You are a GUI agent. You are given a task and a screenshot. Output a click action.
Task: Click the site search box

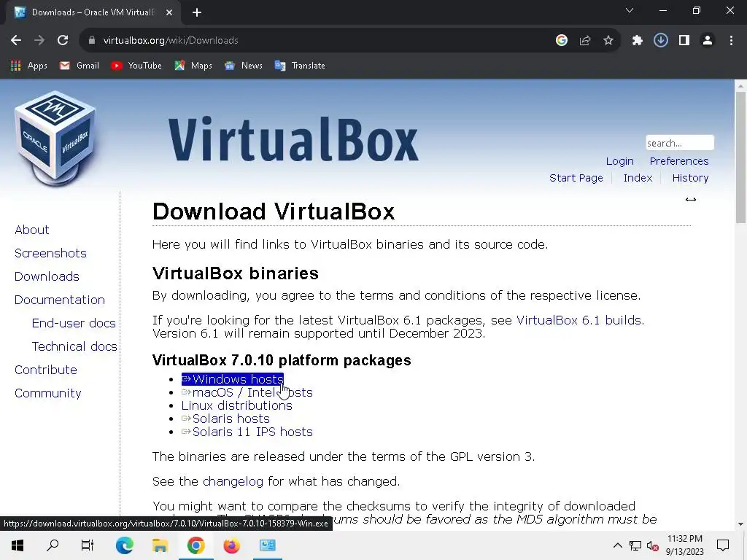(x=680, y=143)
